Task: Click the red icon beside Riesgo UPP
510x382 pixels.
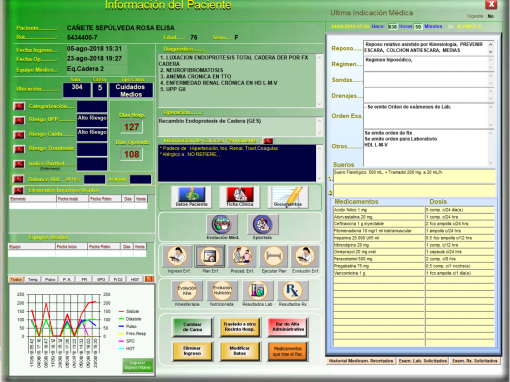Action: [19, 120]
